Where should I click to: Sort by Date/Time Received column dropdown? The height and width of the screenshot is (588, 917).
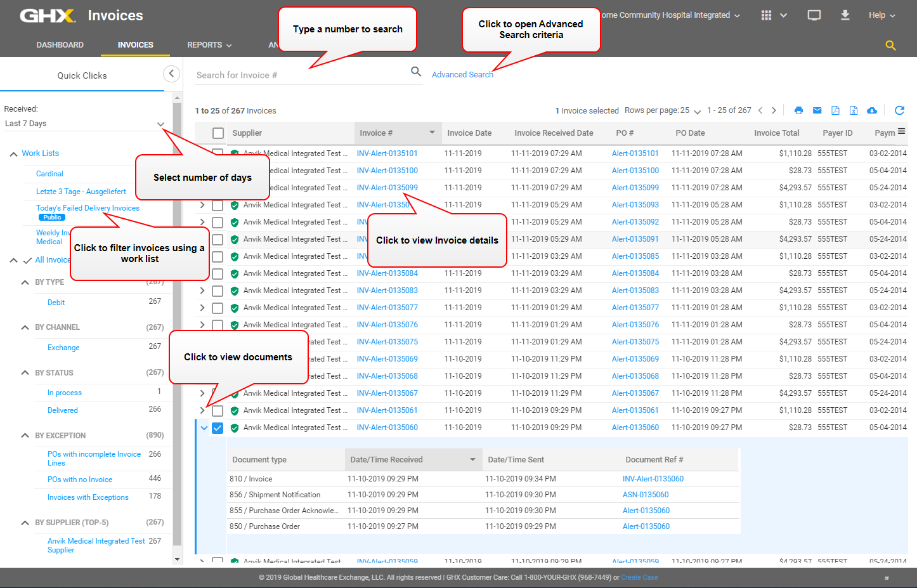point(472,459)
